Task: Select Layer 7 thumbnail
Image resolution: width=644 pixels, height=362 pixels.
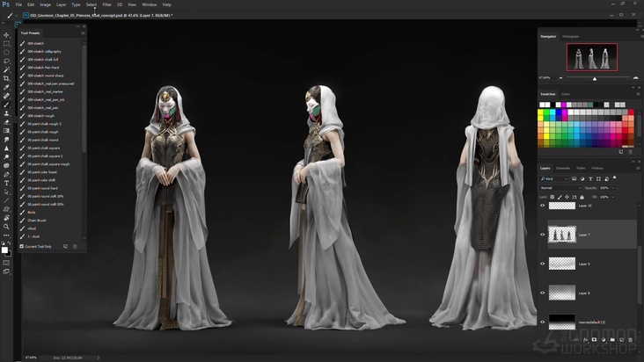Action: coord(562,235)
